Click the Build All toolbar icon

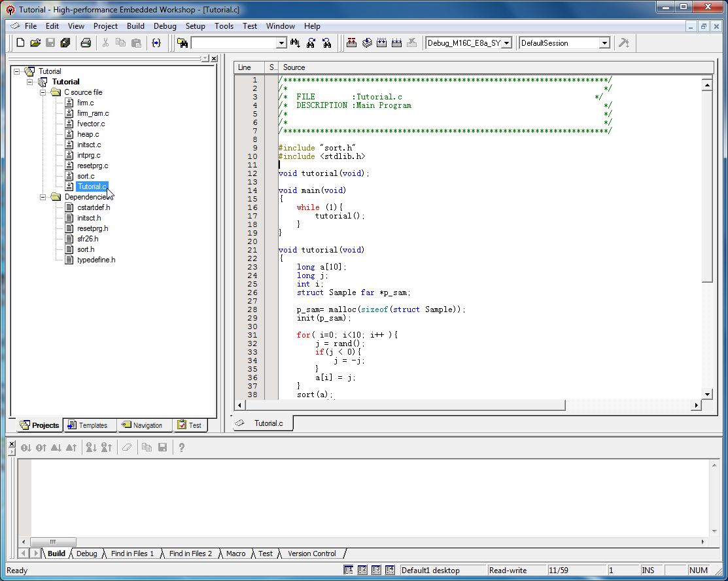pyautogui.click(x=382, y=43)
